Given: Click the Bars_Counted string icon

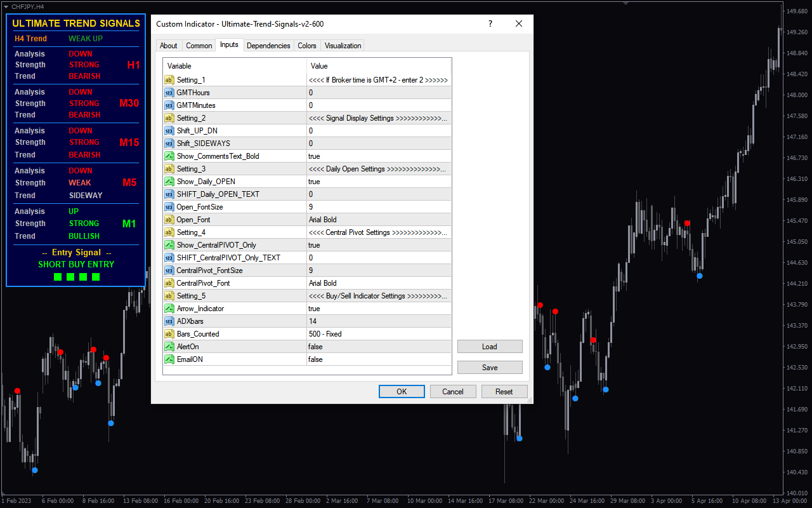Looking at the screenshot, I should coord(169,334).
